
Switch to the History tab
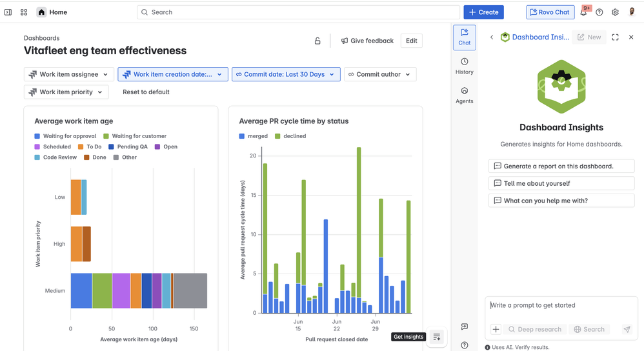pos(464,66)
